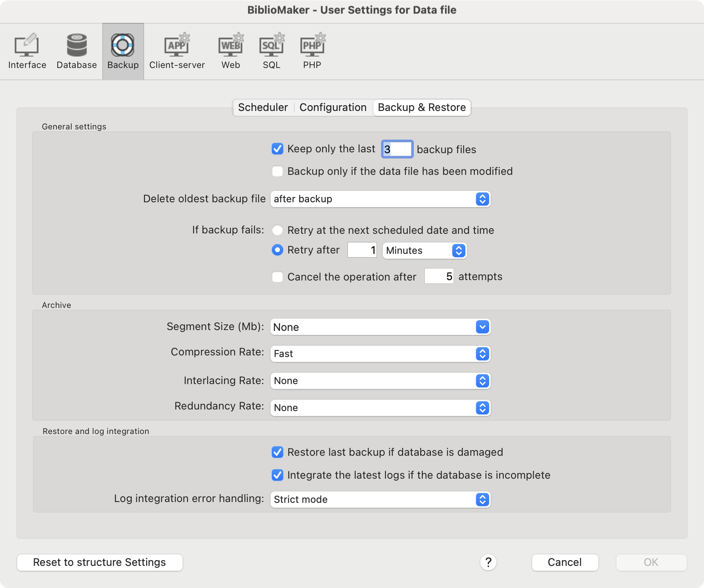Select the Retry after radio button
The image size is (704, 588).
point(278,250)
